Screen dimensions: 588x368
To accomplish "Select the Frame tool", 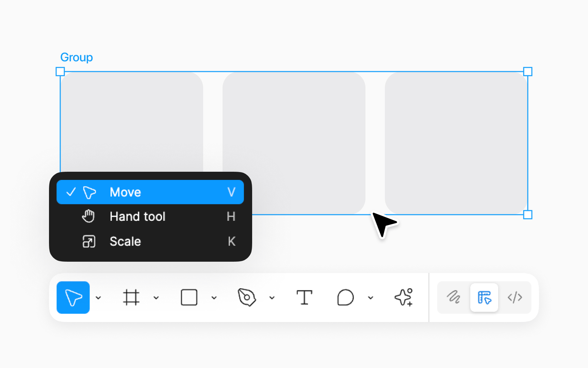I will pos(131,297).
